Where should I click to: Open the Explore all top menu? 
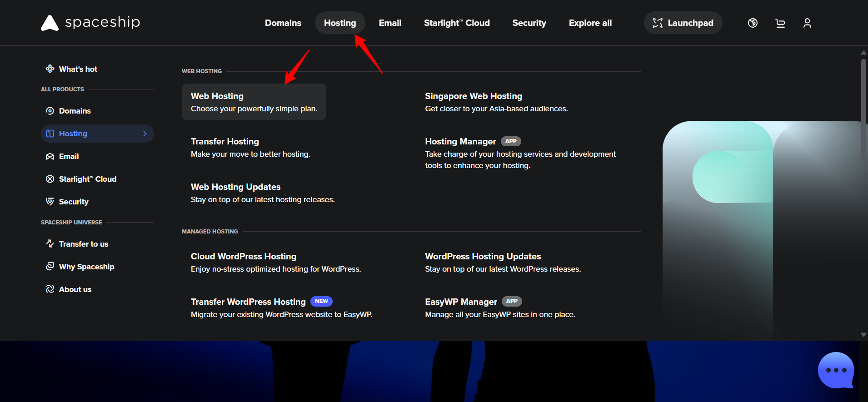590,23
